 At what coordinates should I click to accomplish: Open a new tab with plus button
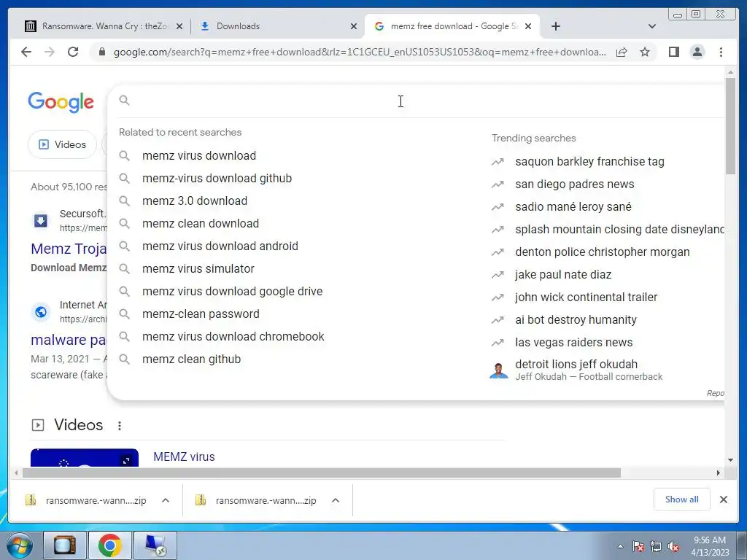tap(555, 26)
